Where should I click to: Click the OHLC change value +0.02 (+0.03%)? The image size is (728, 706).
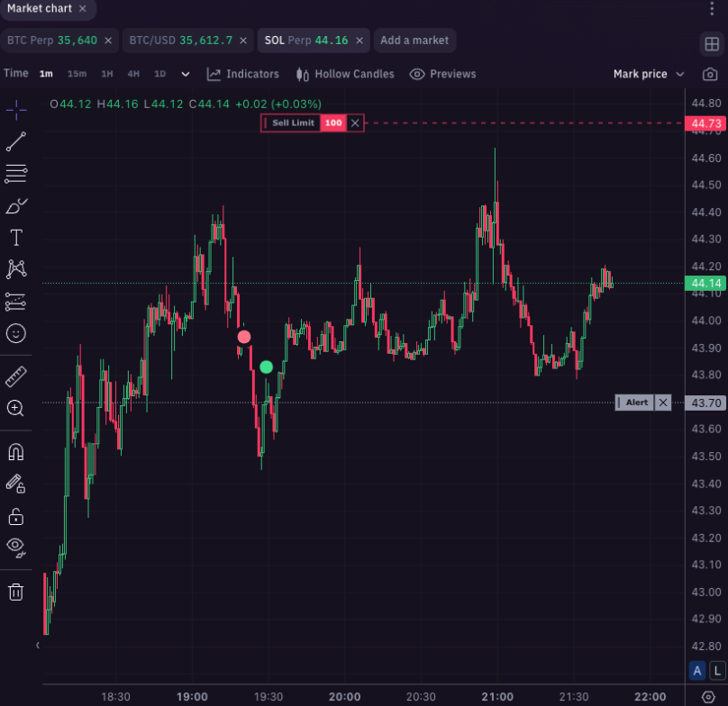point(278,104)
